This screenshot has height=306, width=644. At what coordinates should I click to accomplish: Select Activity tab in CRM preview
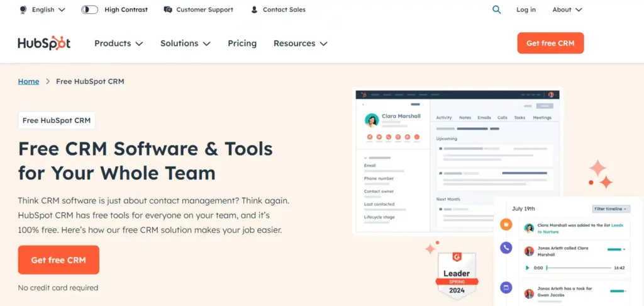tap(443, 118)
